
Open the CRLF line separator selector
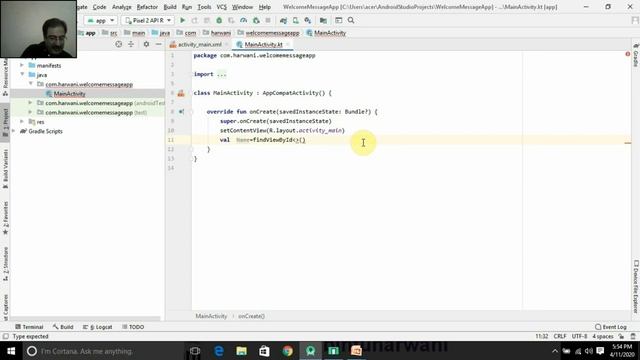tap(560, 336)
